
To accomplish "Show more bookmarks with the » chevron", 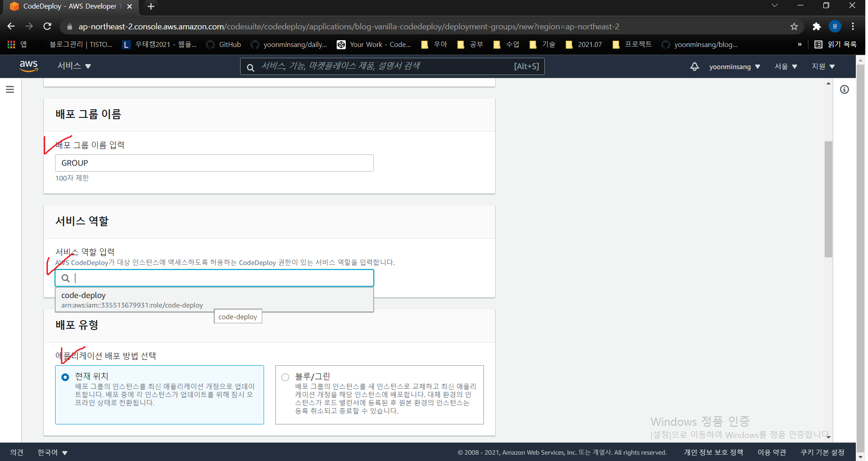I will click(799, 44).
